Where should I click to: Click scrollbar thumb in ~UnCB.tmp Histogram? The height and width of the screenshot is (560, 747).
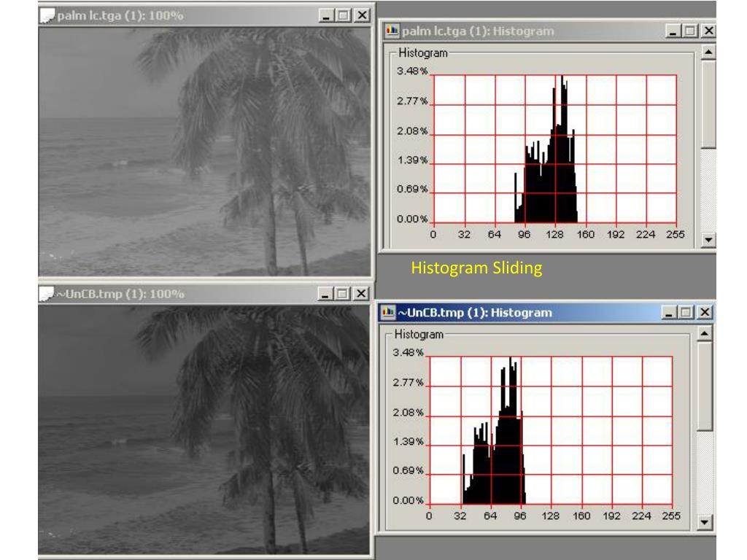point(705,386)
